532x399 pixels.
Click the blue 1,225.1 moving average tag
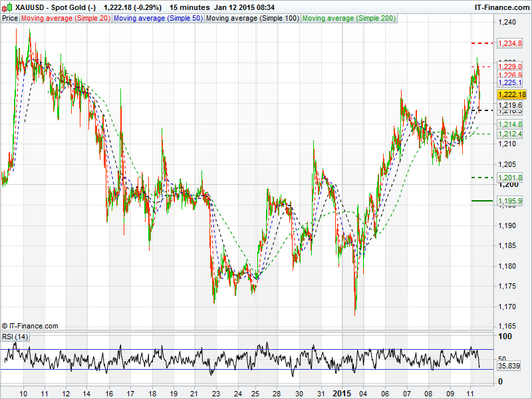pos(510,83)
